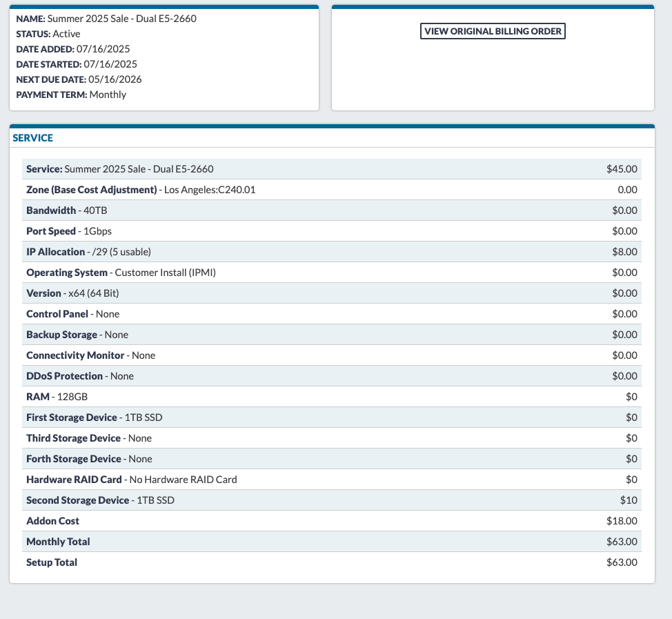
Task: Click the Port Speed 1Gbps row
Action: 69,231
